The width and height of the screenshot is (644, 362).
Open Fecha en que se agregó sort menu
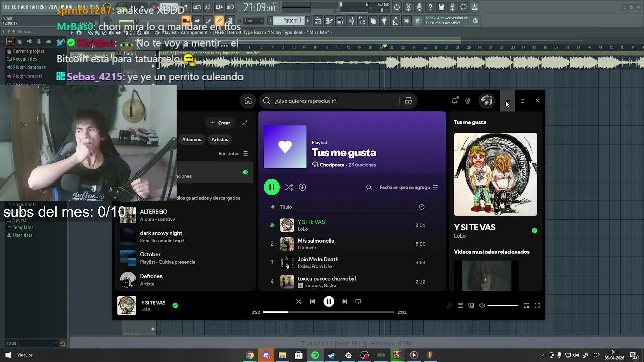tap(409, 187)
